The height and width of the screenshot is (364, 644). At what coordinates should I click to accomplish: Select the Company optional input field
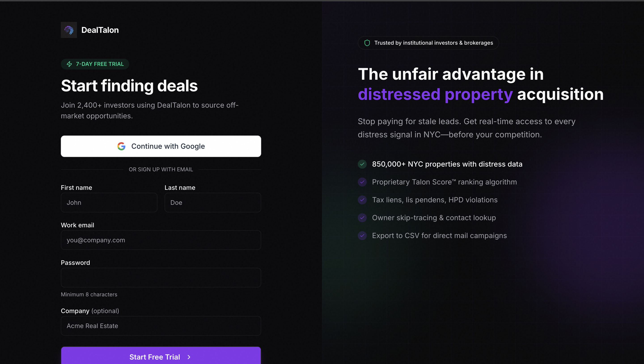tap(161, 326)
